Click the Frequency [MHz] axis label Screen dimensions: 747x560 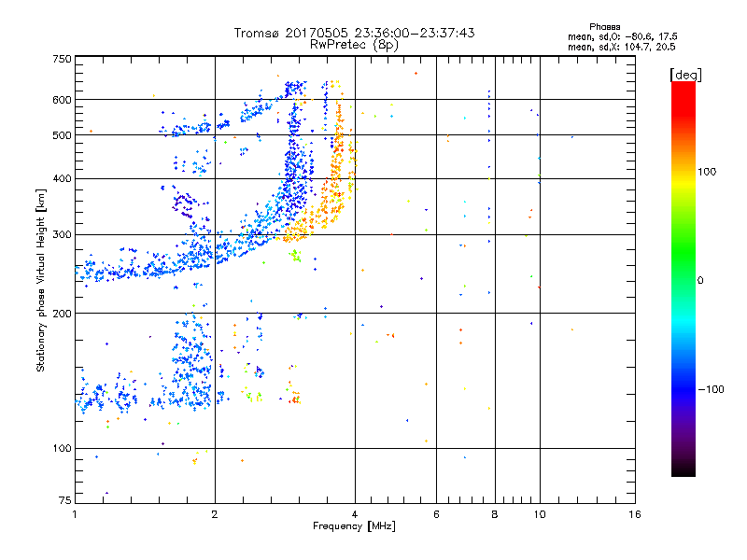point(354,526)
